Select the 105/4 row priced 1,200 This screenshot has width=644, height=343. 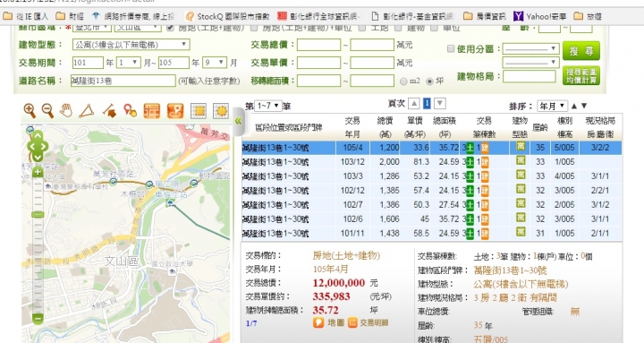pos(432,148)
